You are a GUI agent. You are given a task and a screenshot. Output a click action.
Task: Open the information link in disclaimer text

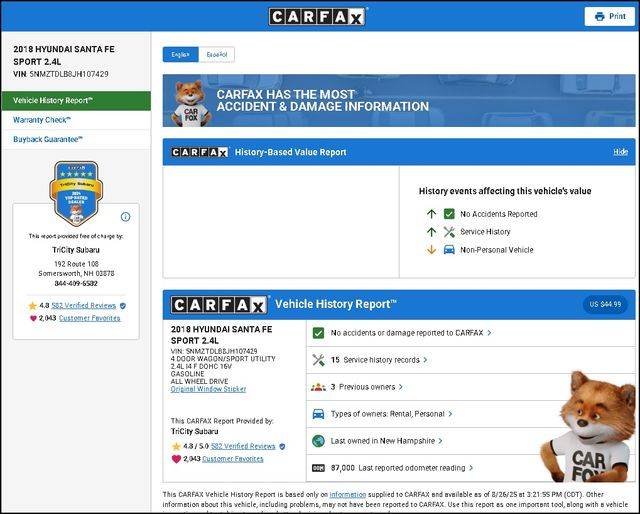pyautogui.click(x=348, y=495)
